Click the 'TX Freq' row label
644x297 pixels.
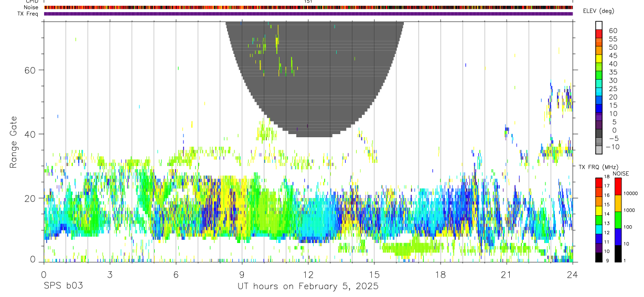28,14
